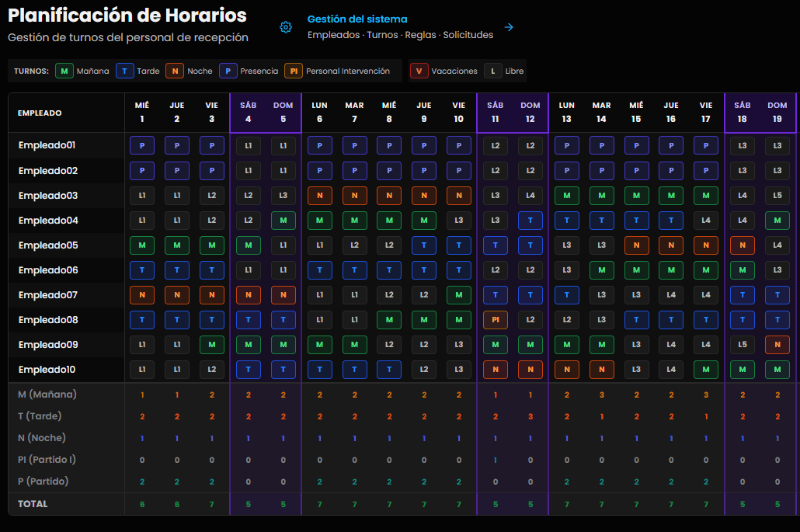The width and height of the screenshot is (800, 532).
Task: Click Empleado10's M shift on Friday 17
Action: [706, 369]
